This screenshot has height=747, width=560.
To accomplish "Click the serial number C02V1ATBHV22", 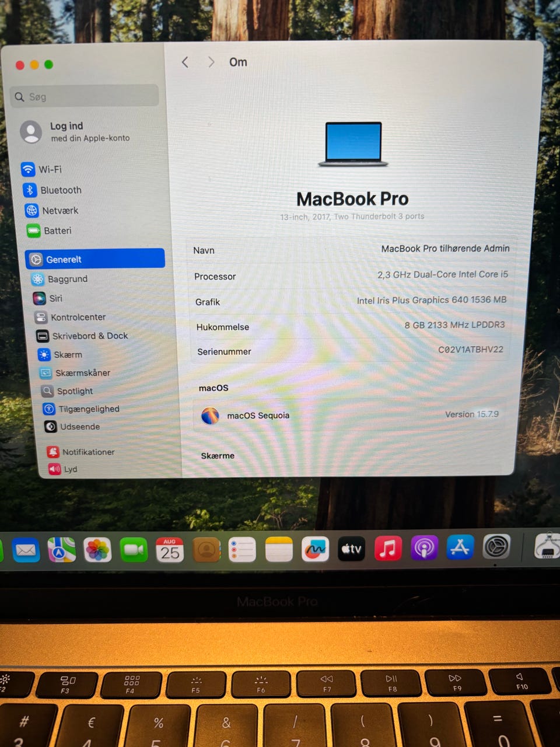I will (x=471, y=349).
